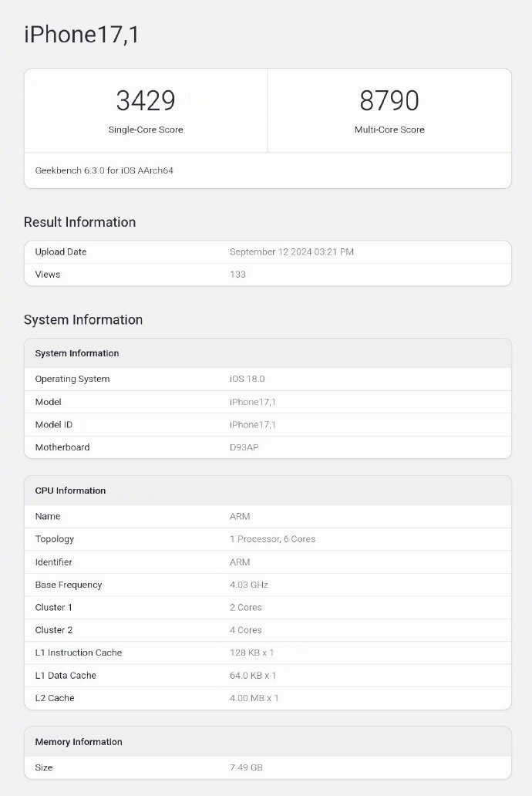The width and height of the screenshot is (532, 796).
Task: Click the Memory Size 7.49 GB value
Action: pos(246,767)
